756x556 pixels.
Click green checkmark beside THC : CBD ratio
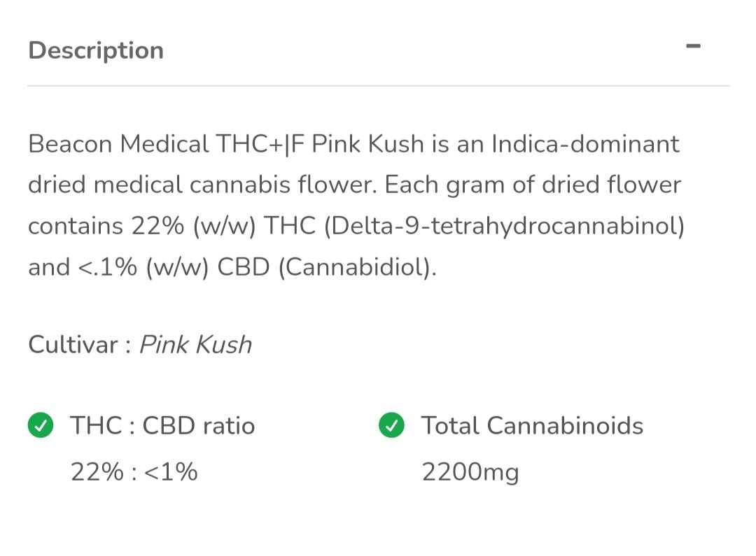click(41, 425)
